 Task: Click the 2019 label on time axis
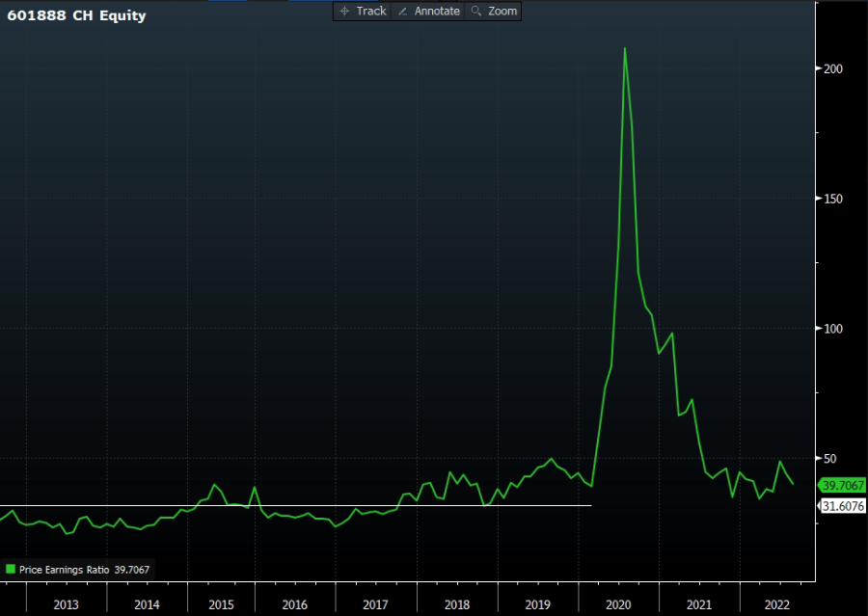[x=537, y=604]
